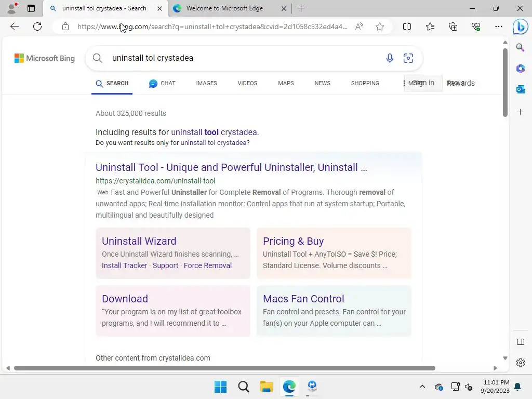Open sidebar search tool
This screenshot has width=532, height=399.
point(520,47)
